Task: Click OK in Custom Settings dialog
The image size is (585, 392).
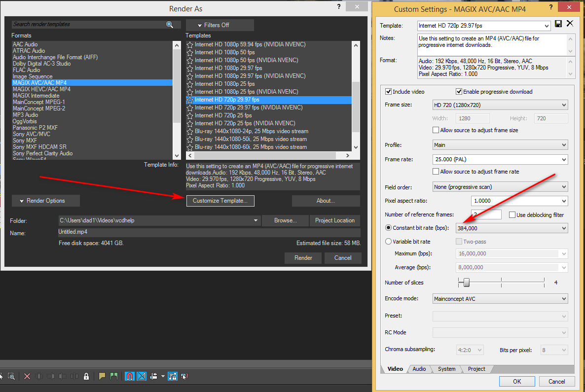Action: [517, 382]
